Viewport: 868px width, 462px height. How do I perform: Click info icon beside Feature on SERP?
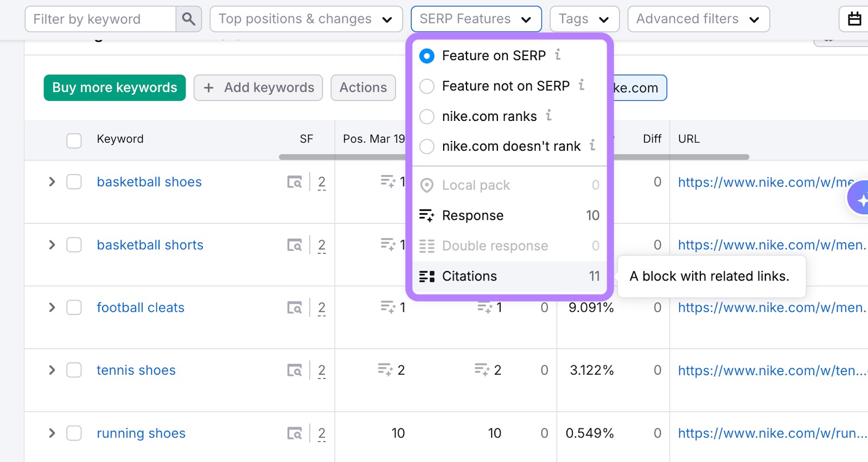(557, 55)
